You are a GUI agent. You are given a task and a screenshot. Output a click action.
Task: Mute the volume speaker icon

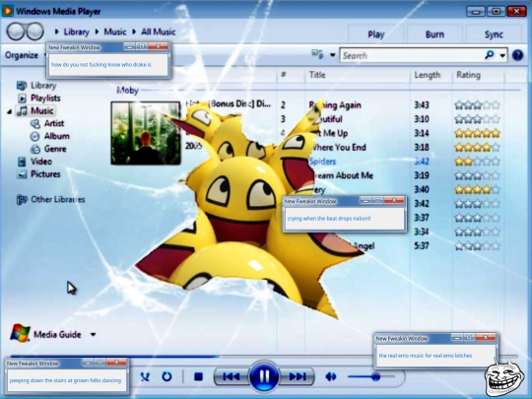click(331, 376)
